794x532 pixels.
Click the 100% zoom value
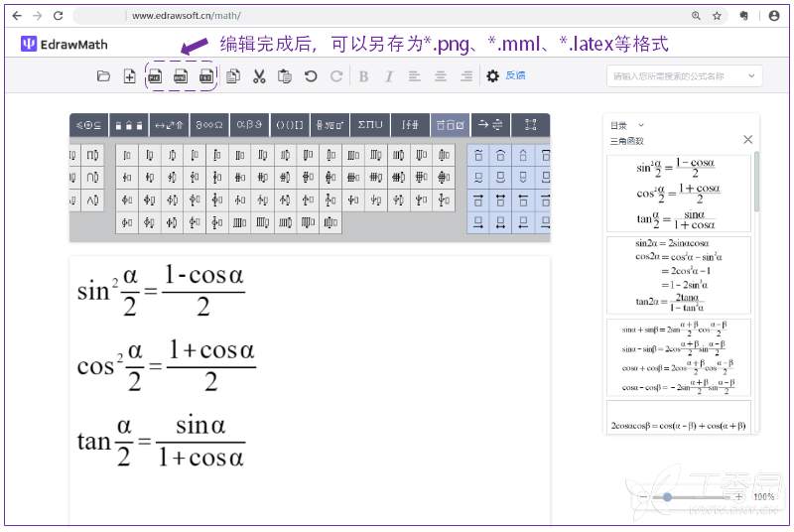tap(763, 497)
